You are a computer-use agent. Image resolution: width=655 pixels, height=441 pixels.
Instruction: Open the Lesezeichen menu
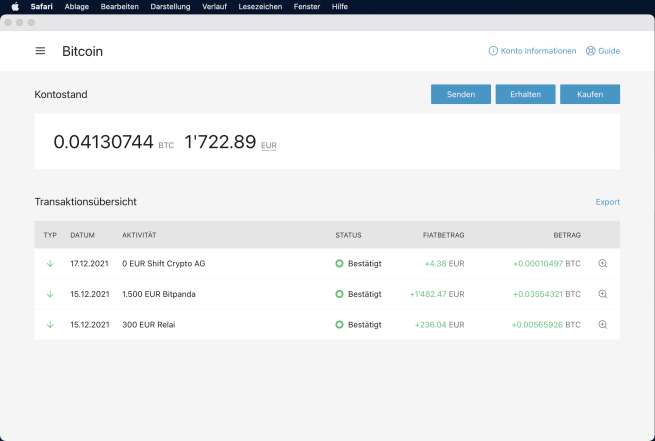pyautogui.click(x=260, y=6)
